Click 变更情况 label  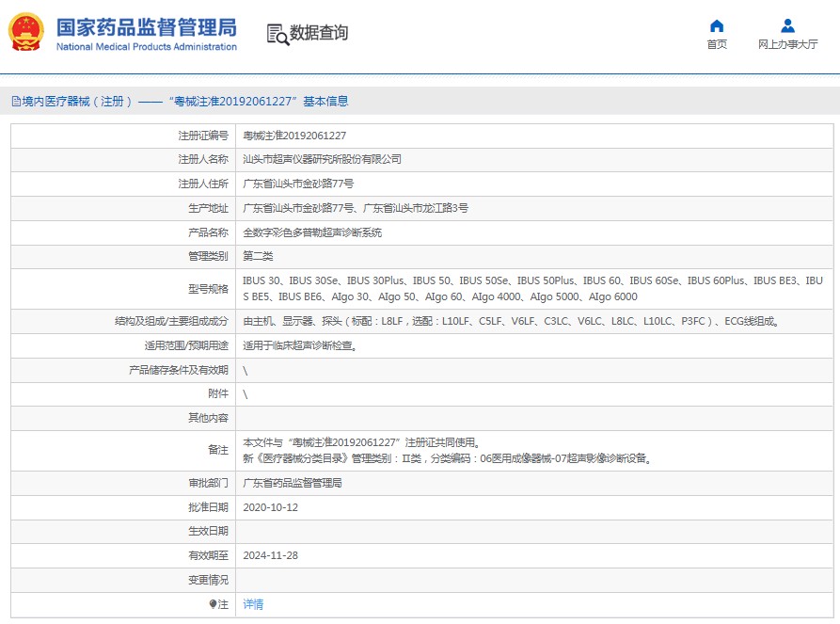[x=208, y=580]
